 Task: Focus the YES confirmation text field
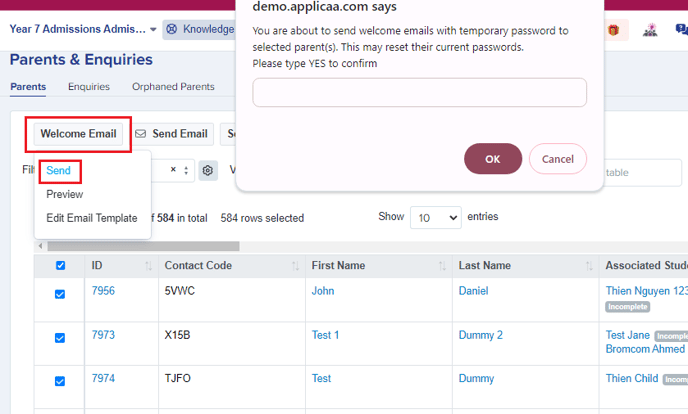(x=419, y=93)
